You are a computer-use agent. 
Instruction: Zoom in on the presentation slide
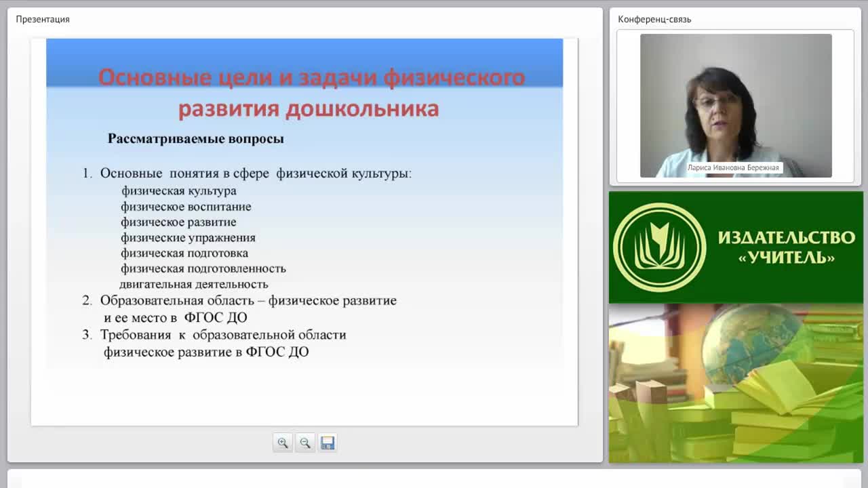click(283, 443)
